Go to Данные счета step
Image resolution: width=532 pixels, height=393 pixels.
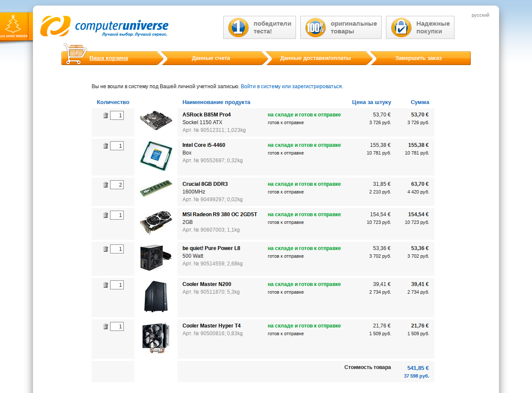(x=211, y=58)
